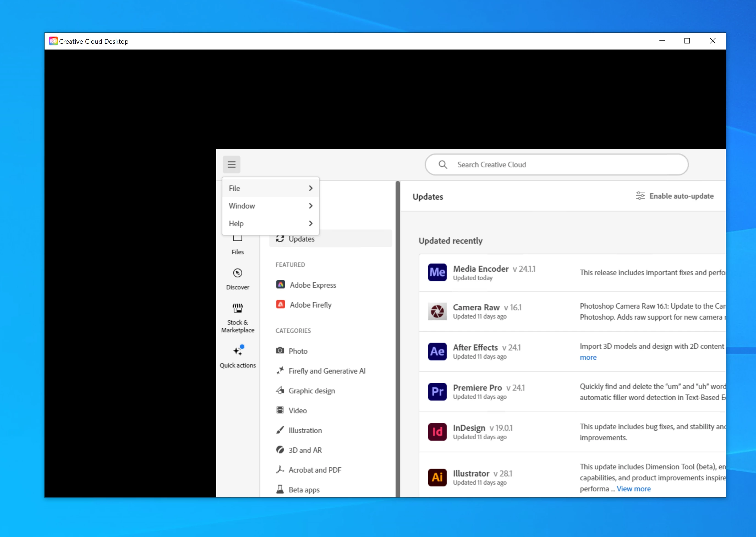The height and width of the screenshot is (537, 756).
Task: Open Quick actions sparkle icon
Action: coord(237,351)
